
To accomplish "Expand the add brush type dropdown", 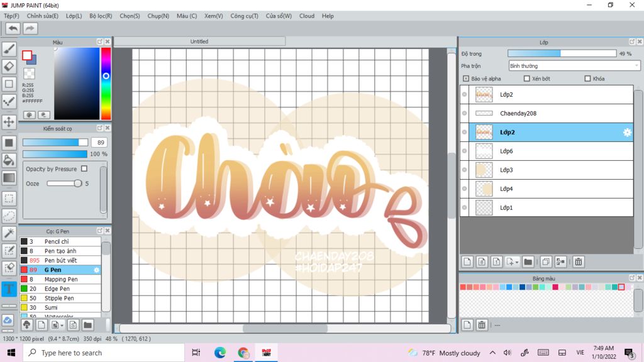I will click(57, 325).
